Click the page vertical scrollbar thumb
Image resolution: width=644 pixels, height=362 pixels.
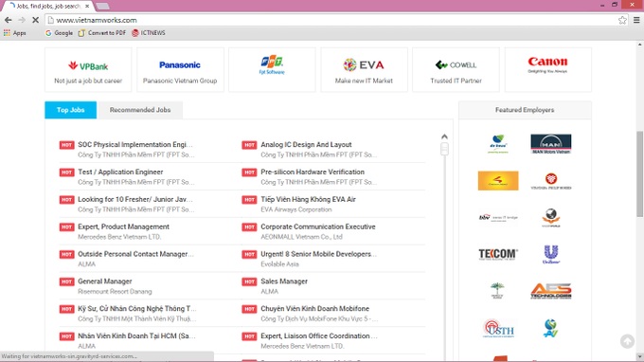(640, 173)
